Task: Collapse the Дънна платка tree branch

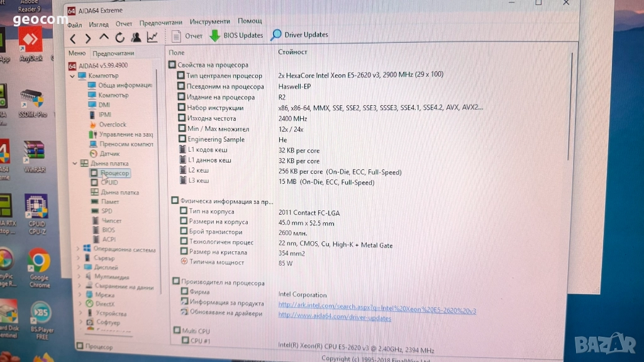Action: [75, 164]
